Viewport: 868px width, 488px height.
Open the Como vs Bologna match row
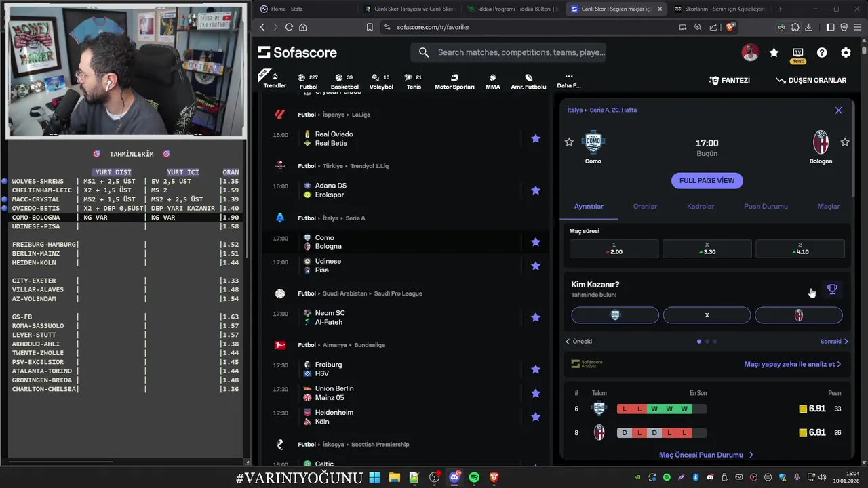click(x=407, y=242)
